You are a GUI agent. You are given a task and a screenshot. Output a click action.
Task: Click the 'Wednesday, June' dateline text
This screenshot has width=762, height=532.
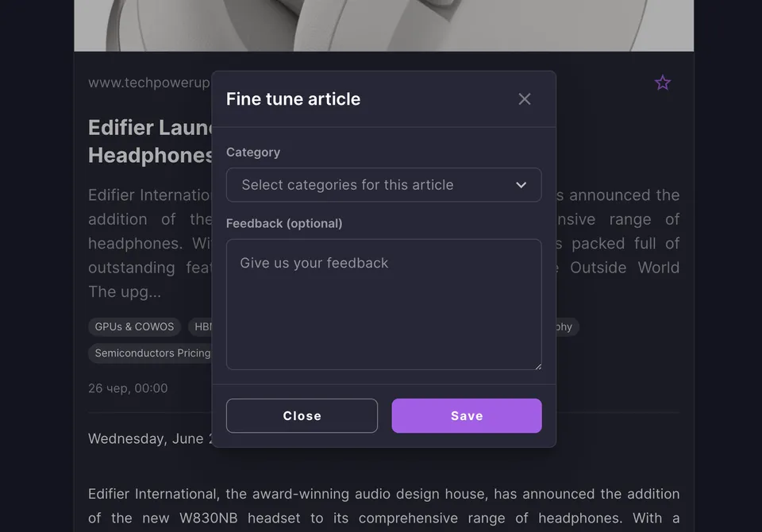click(x=146, y=438)
